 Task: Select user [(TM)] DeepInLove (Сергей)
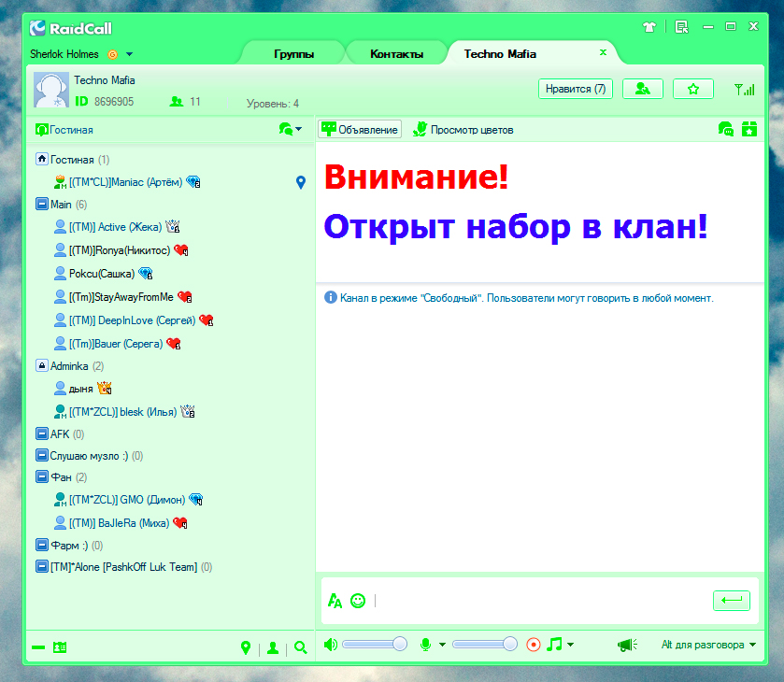point(132,320)
